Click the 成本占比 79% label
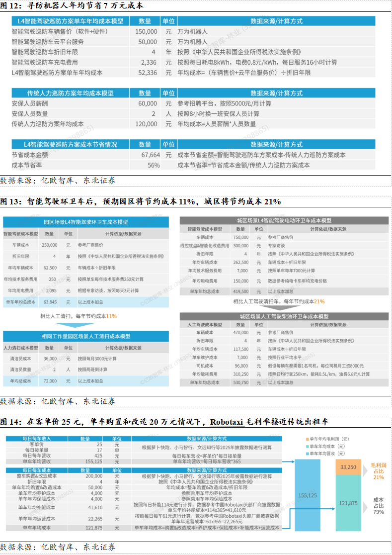The height and width of the screenshot is (555, 392). pyautogui.click(x=378, y=505)
